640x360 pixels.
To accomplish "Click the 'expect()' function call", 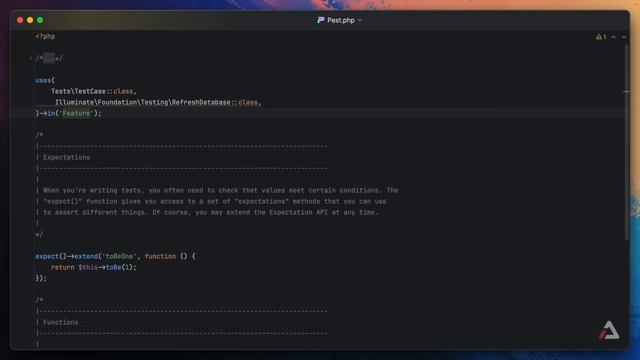I will [x=51, y=256].
